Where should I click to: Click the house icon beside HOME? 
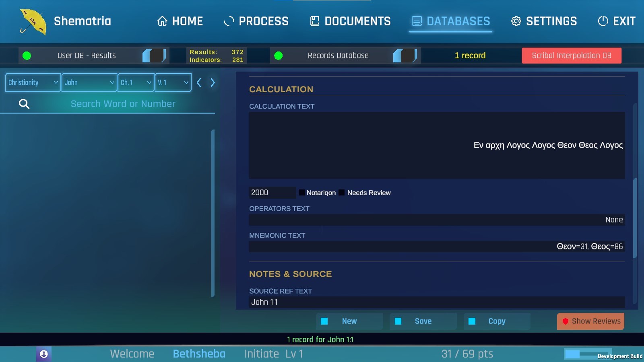click(x=162, y=21)
